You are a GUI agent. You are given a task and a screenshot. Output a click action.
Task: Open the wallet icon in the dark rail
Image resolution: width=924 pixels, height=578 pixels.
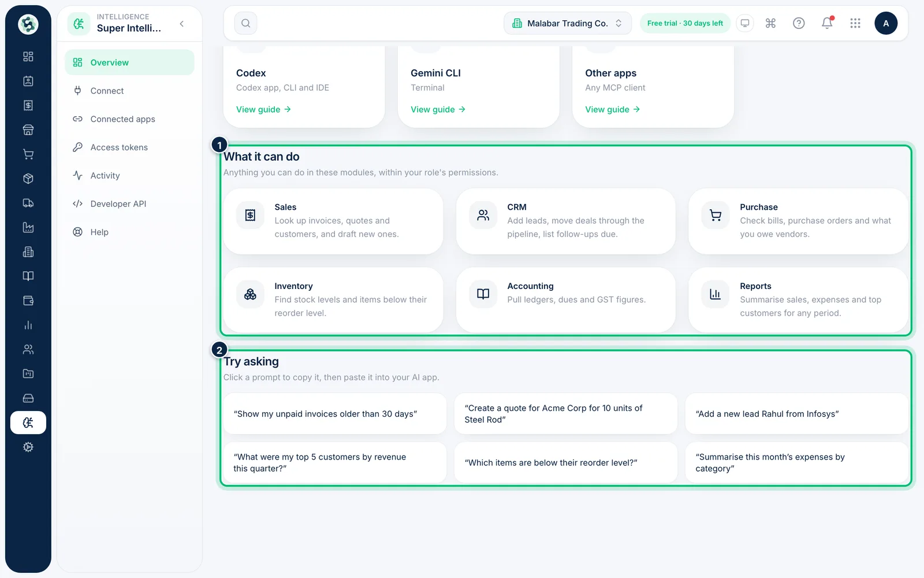(28, 301)
